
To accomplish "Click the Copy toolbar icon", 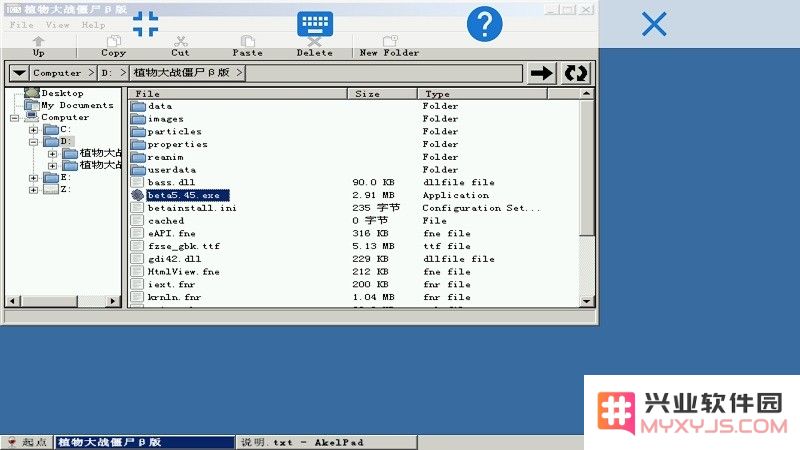I will point(113,41).
